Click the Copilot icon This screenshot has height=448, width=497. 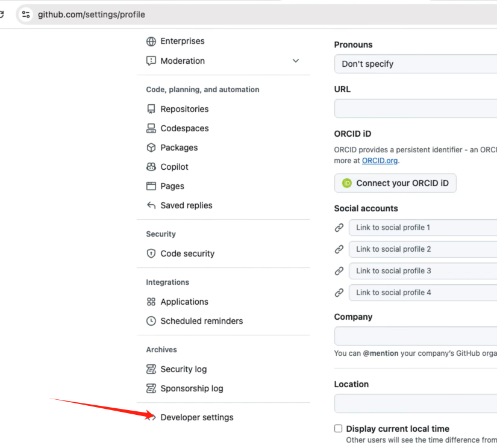tap(151, 167)
